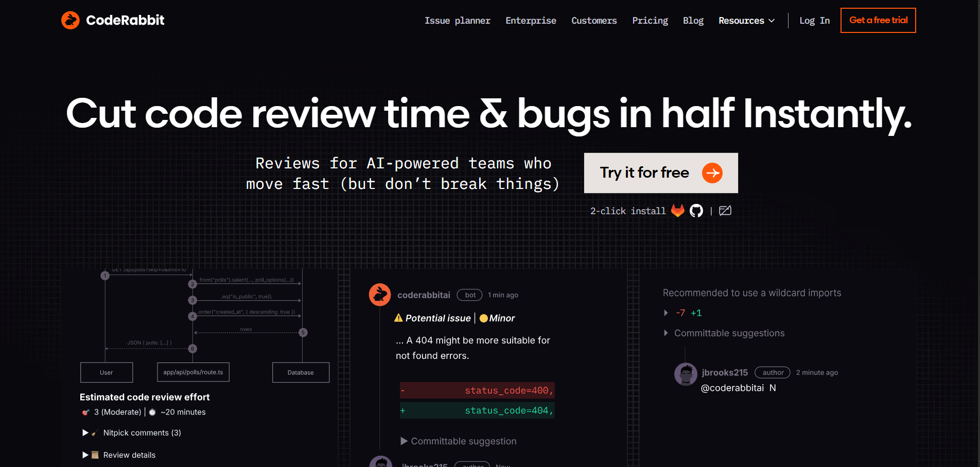Select the bot badge beside coderabbitai
This screenshot has height=467, width=980.
[469, 295]
